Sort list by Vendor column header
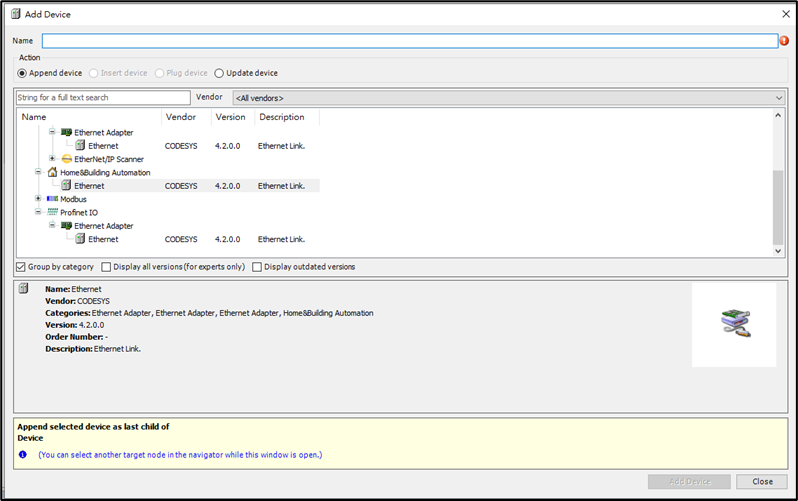This screenshot has height=501, width=798. [x=181, y=117]
